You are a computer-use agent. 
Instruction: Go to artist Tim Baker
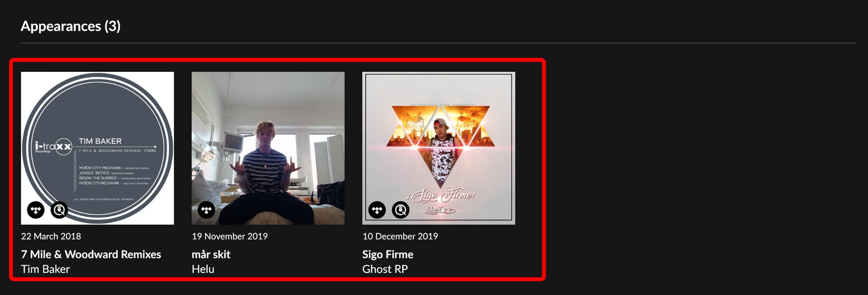point(45,269)
